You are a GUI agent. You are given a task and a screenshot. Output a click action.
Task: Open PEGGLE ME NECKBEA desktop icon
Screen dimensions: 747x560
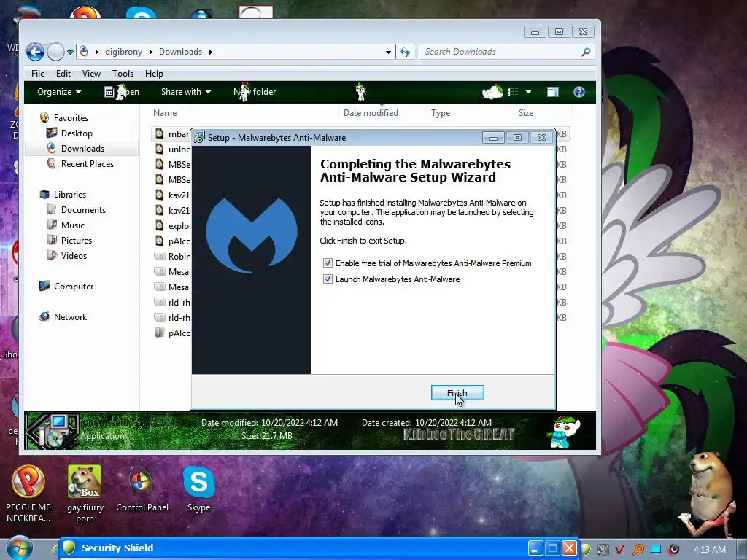click(28, 494)
